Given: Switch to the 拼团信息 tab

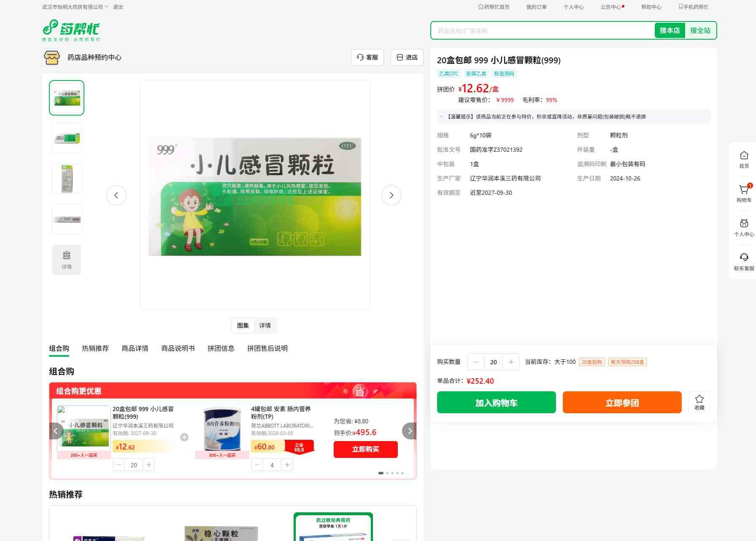Looking at the screenshot, I should click(221, 348).
